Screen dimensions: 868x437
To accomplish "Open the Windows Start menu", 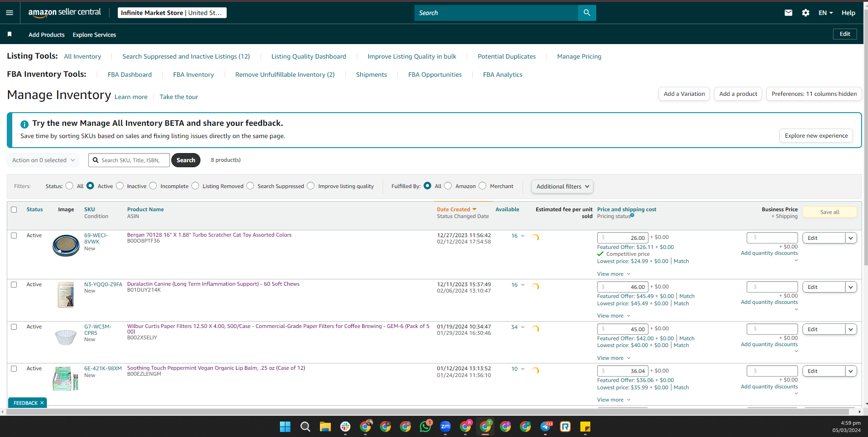I will click(285, 427).
